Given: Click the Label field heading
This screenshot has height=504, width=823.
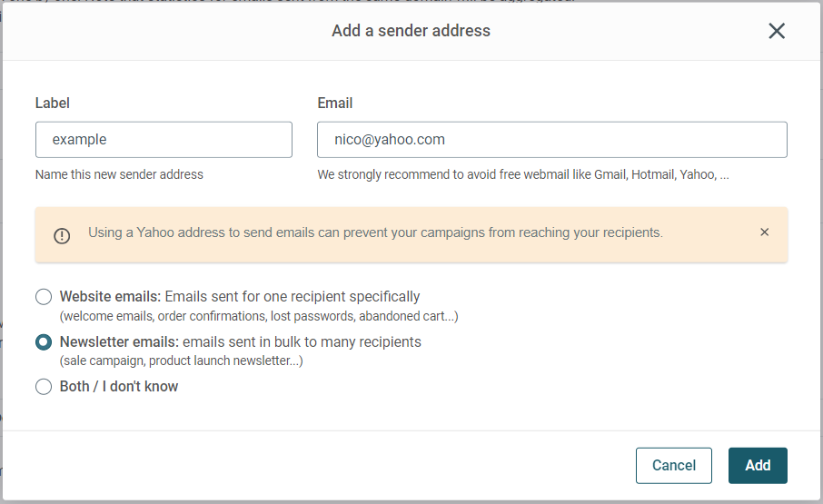Looking at the screenshot, I should click(53, 104).
